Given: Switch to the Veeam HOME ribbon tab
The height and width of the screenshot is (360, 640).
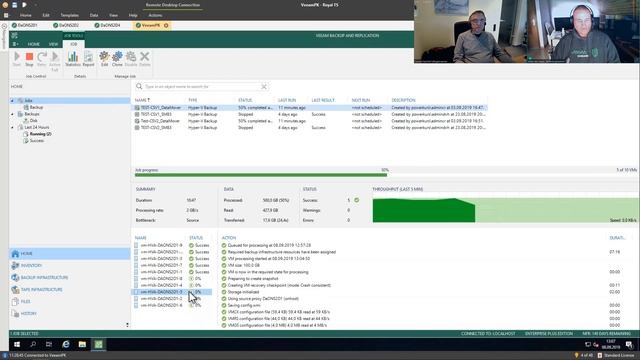Looking at the screenshot, I should coord(33,44).
